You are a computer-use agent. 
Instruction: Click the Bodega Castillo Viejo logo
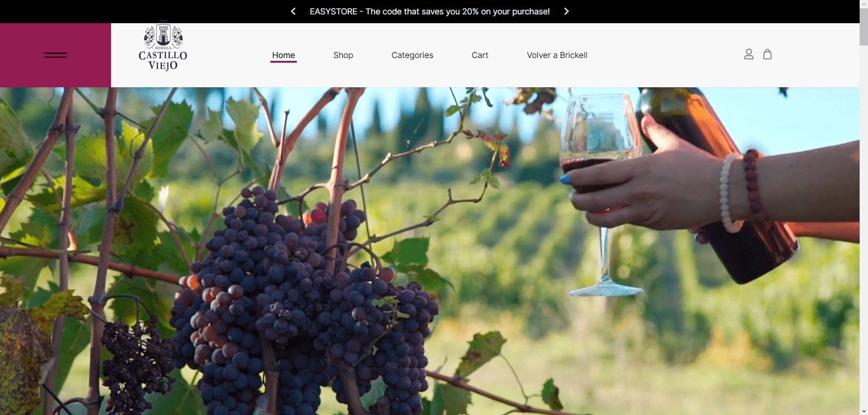[163, 46]
